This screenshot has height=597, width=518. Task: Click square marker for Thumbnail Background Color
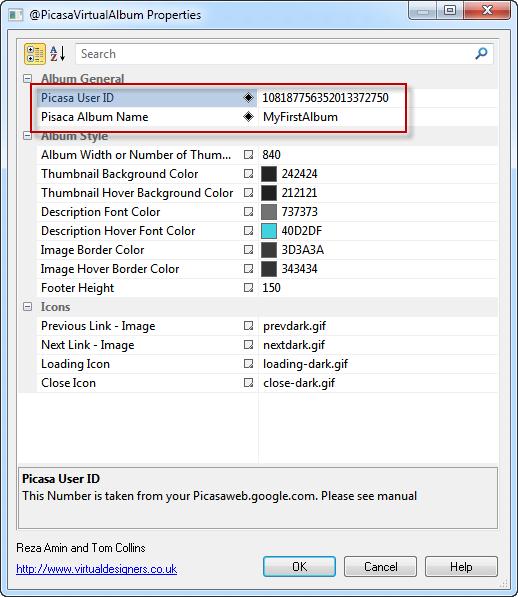[248, 174]
